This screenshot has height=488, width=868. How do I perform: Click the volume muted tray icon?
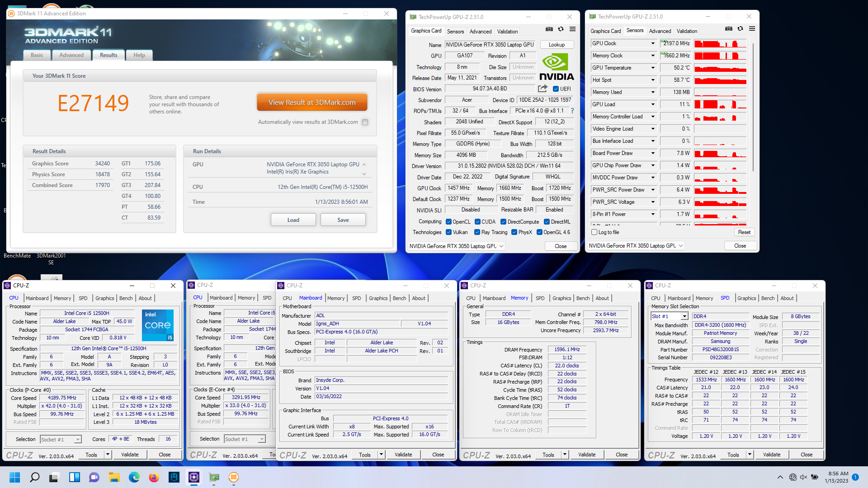coord(803,477)
